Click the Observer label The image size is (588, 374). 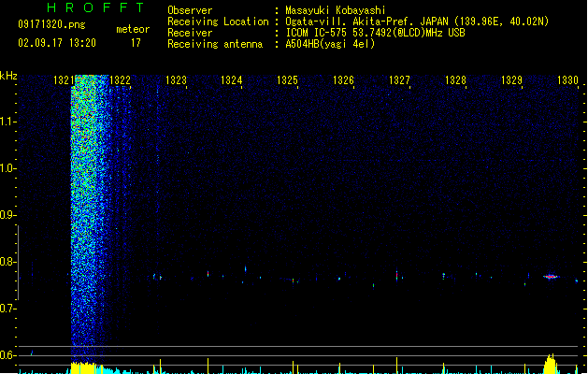(x=190, y=10)
